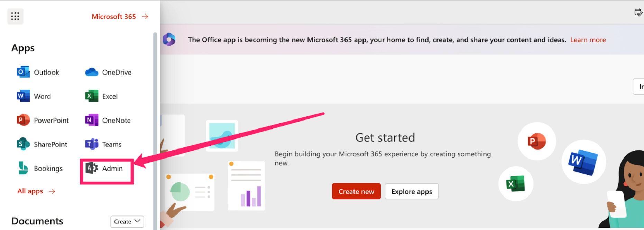Viewport: 644px width, 230px height.
Task: Follow the Learn more link in banner
Action: 588,40
